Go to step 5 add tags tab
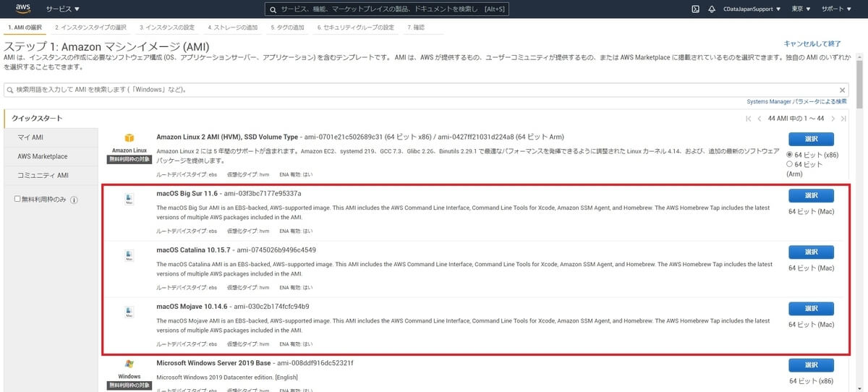868x392 pixels. pos(288,27)
